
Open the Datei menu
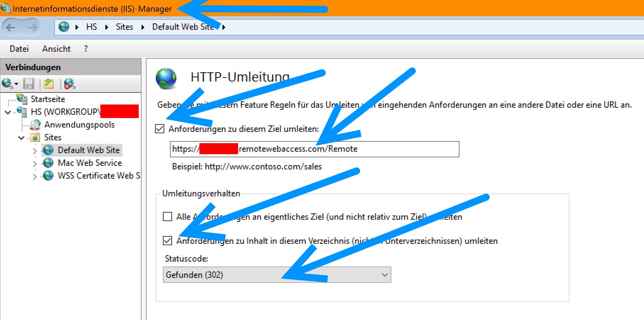18,49
